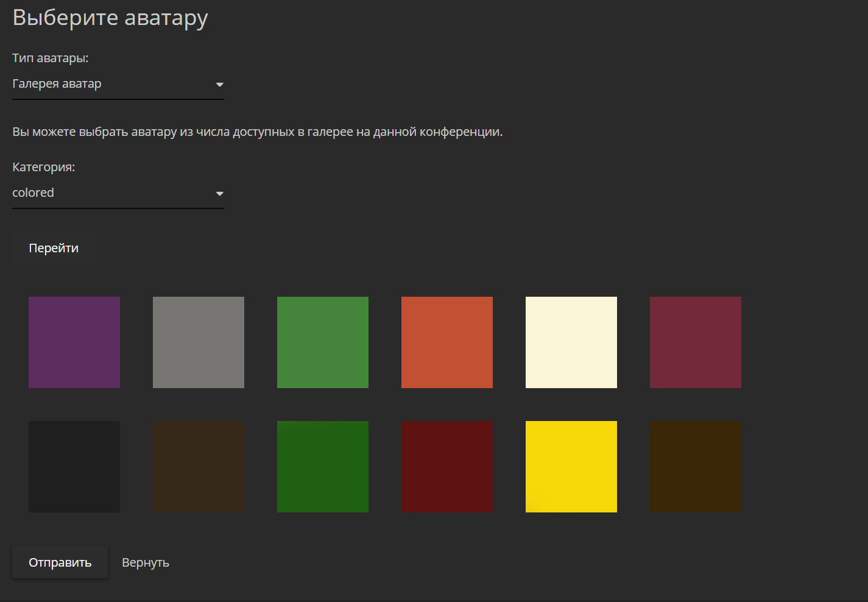Pick the dark brown avatar in the bottom row
Screen dimensions: 868x602
click(x=199, y=466)
